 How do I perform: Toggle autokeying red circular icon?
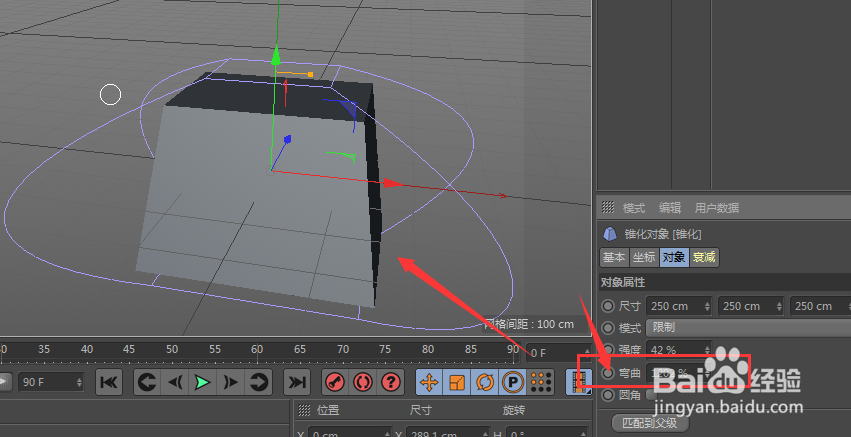(362, 382)
